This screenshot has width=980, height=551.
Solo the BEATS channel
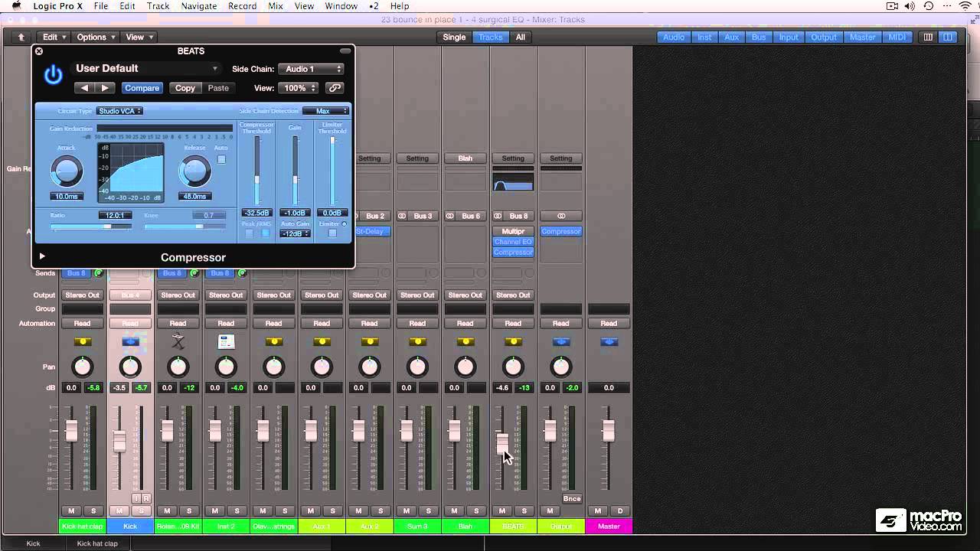click(x=524, y=510)
